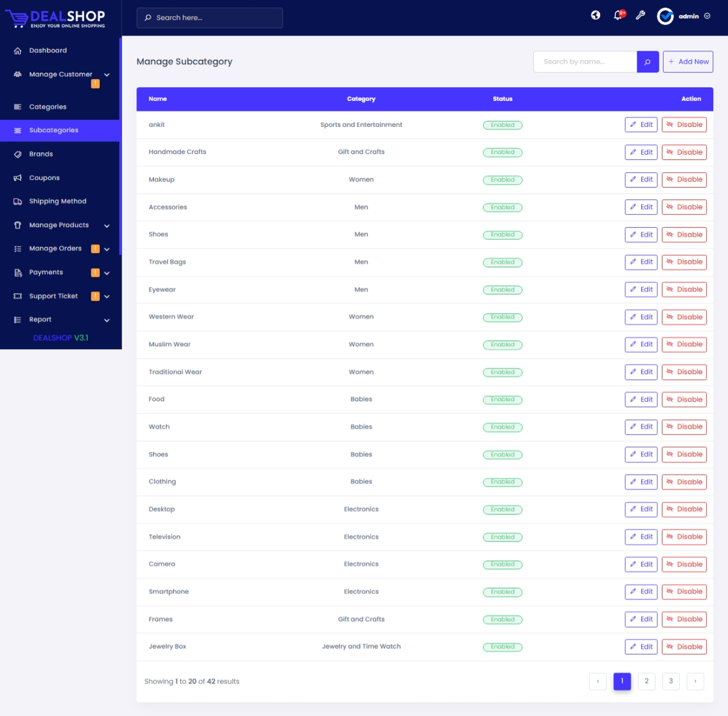The image size is (728, 716).
Task: Expand the Report sidebar section
Action: tap(107, 320)
